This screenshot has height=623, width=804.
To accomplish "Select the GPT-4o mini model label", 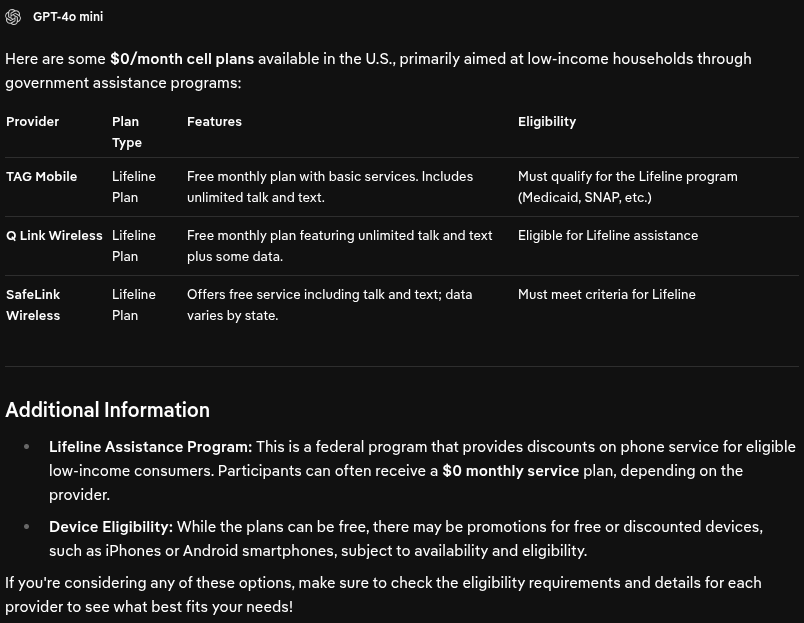I will tap(68, 16).
